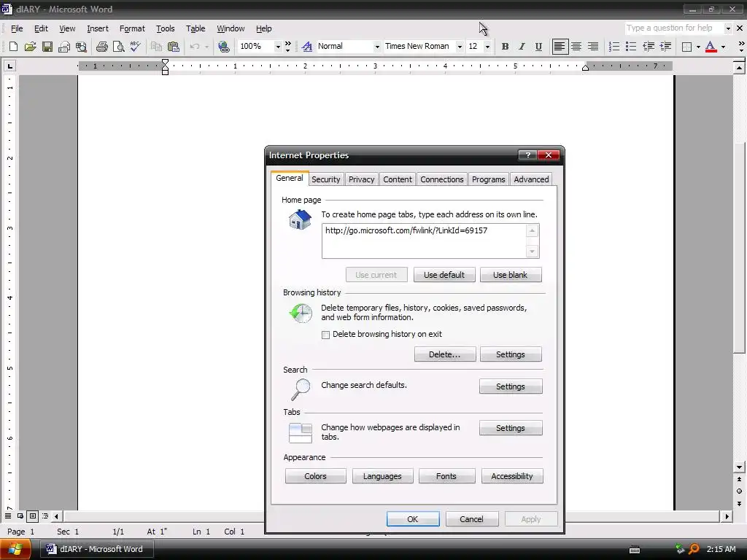Click the help question mark in dialog title
This screenshot has height=560, width=747.
(527, 155)
